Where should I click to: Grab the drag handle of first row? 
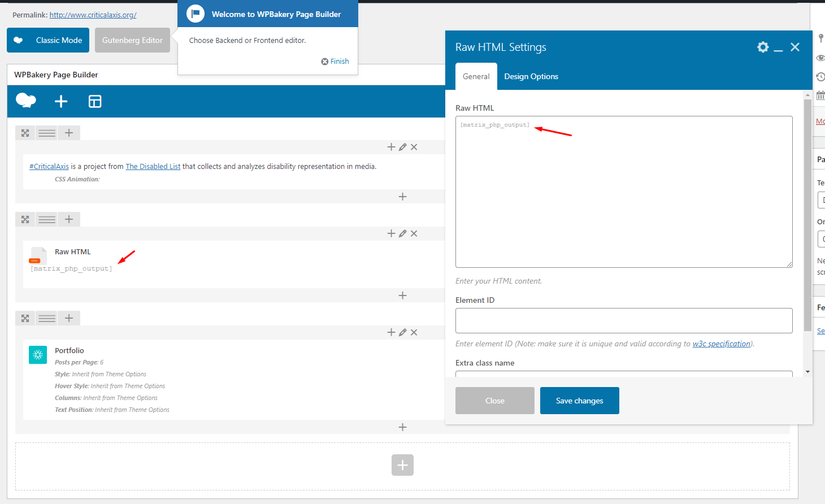tap(47, 133)
